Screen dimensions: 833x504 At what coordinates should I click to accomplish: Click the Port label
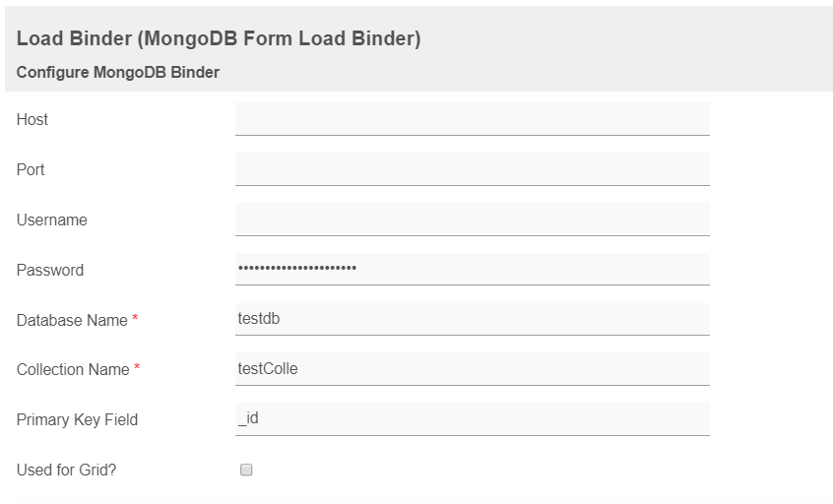(31, 170)
